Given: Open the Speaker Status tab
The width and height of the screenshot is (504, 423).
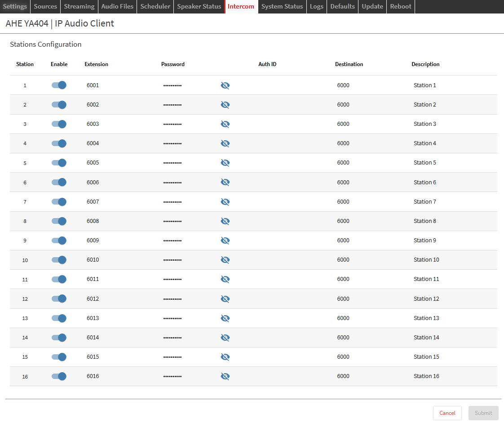Looking at the screenshot, I should click(199, 7).
